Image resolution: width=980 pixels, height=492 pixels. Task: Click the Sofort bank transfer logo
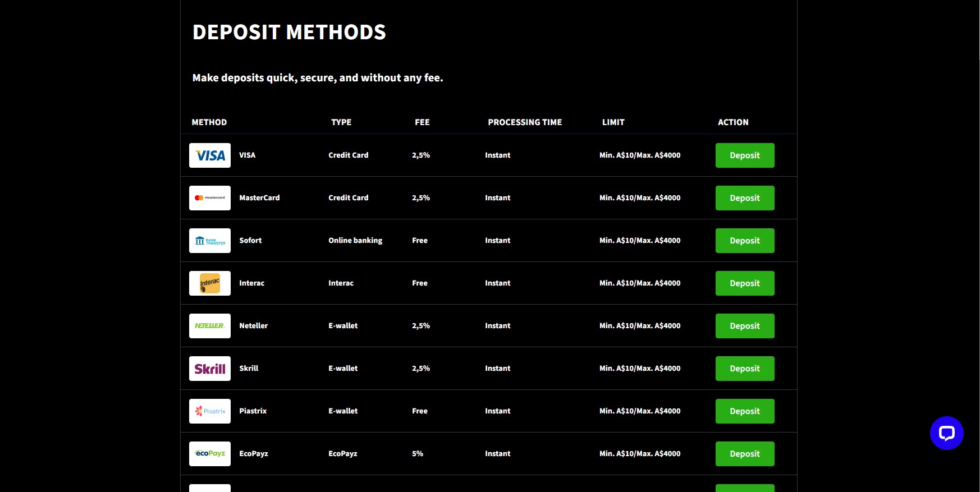[x=210, y=241]
